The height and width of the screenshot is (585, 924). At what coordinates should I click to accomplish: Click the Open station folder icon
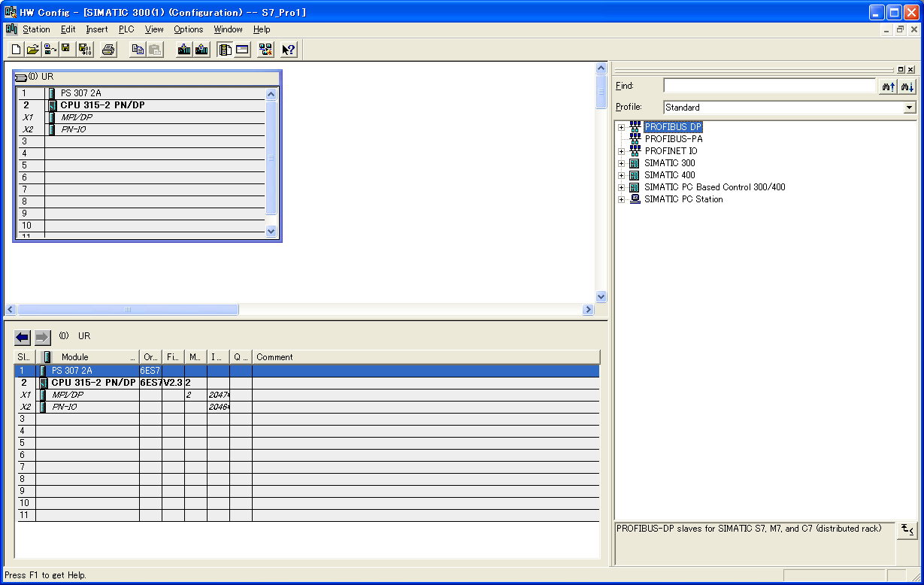pyautogui.click(x=32, y=50)
